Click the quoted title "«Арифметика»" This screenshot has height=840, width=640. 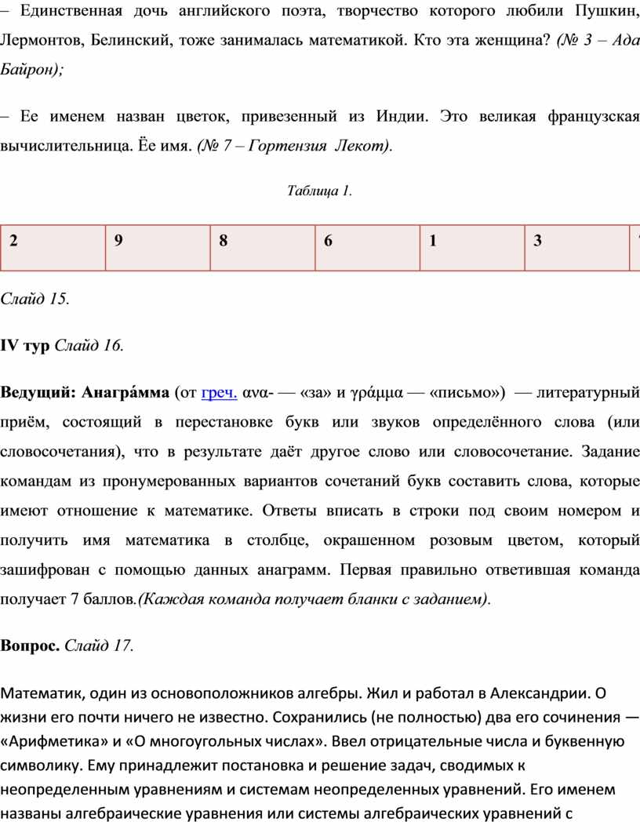(54, 741)
